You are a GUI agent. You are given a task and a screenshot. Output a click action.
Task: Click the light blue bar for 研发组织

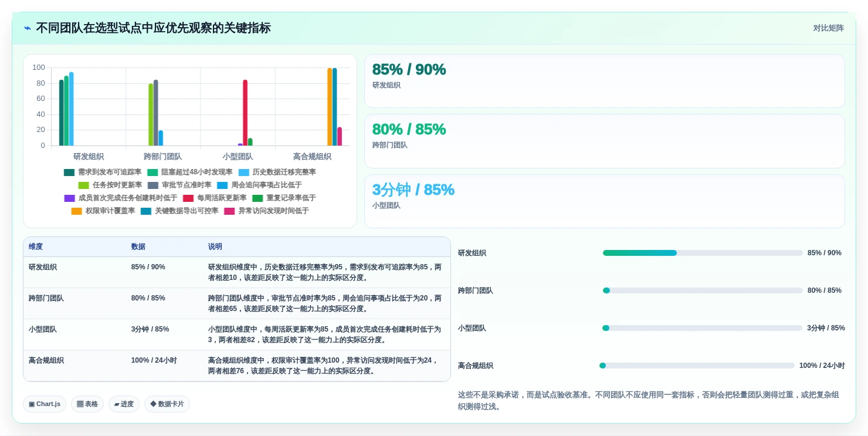(x=71, y=109)
